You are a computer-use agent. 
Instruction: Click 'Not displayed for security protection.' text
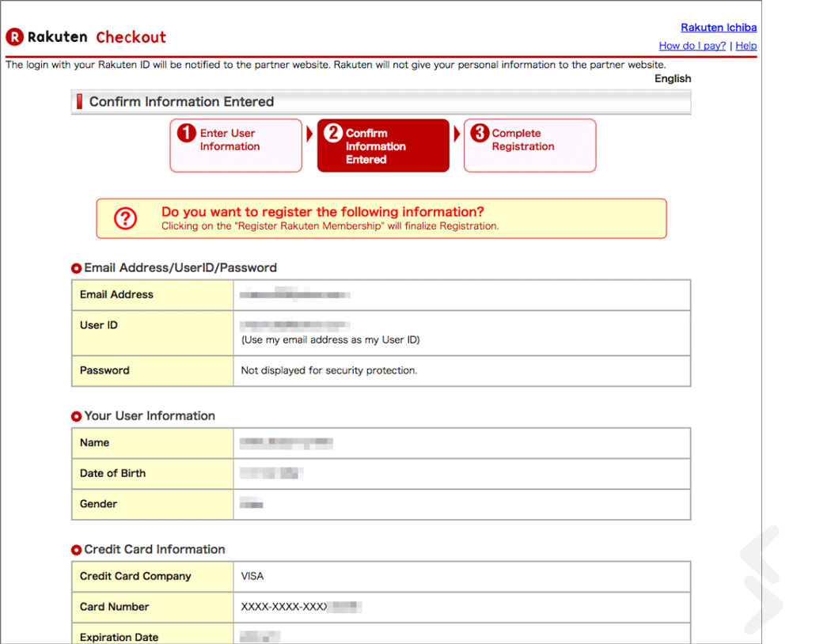[329, 370]
